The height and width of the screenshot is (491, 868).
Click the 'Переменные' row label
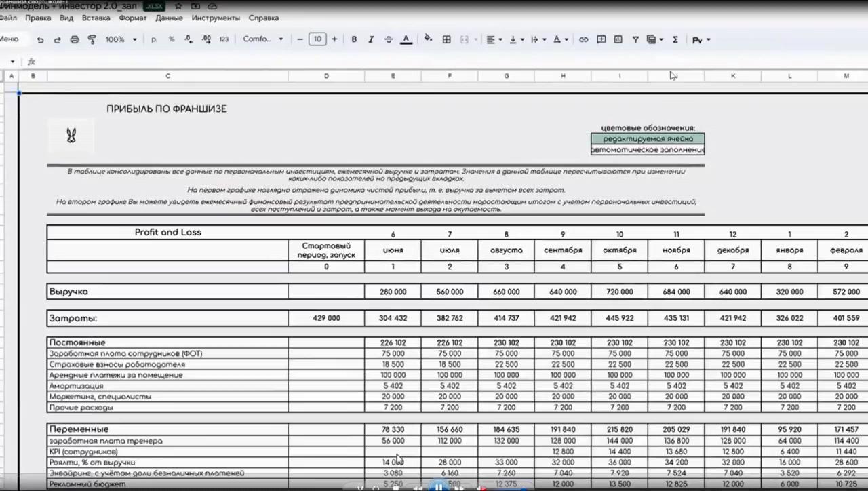[x=79, y=429]
